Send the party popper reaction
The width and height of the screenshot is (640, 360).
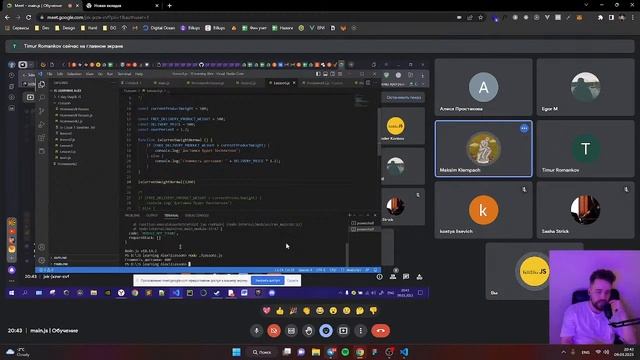(293, 311)
